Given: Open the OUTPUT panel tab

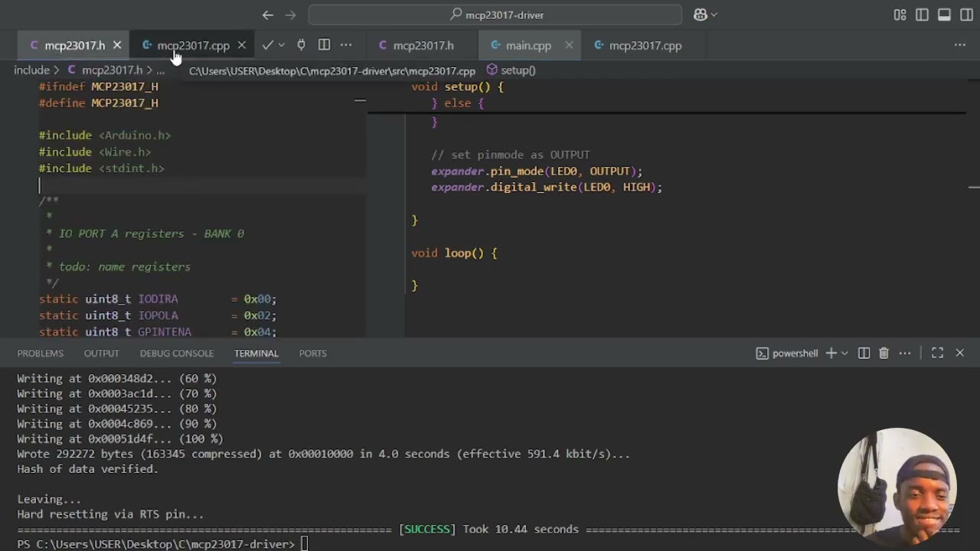Looking at the screenshot, I should point(101,353).
